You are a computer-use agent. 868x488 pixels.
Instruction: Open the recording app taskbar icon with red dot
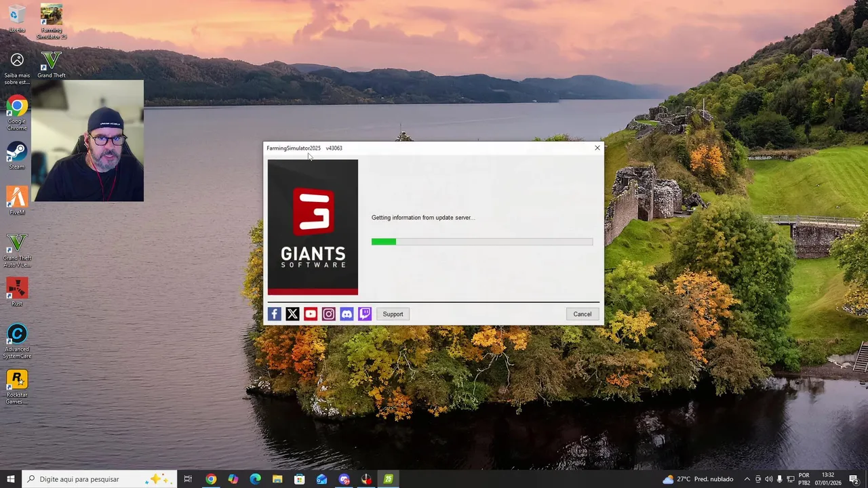(366, 479)
